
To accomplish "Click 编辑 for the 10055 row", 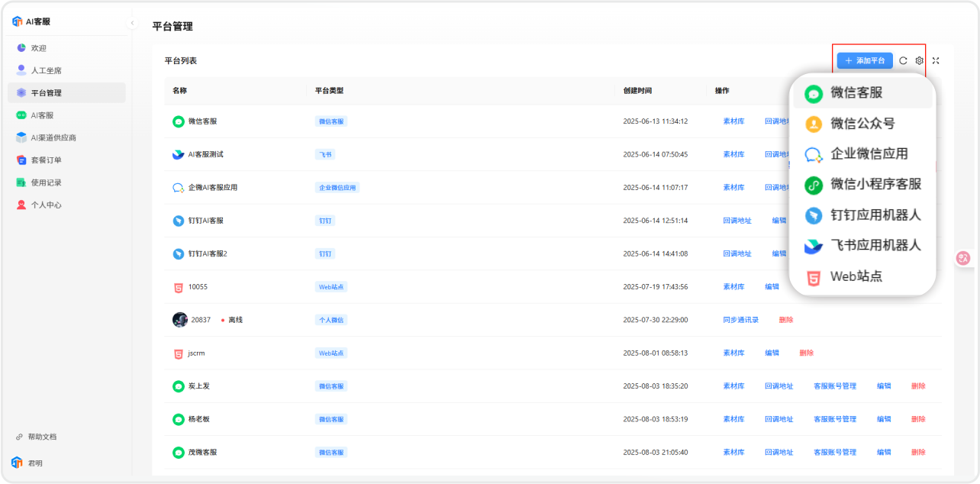I will pos(772,287).
